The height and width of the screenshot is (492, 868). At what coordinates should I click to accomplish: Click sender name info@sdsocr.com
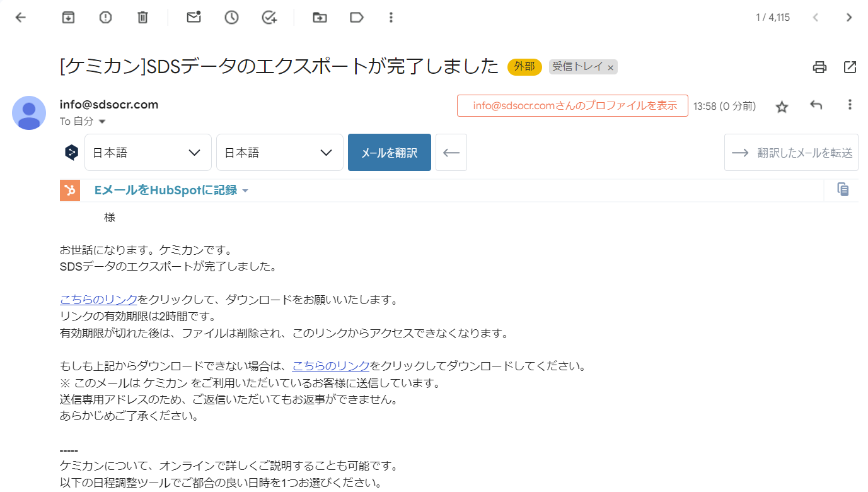click(109, 105)
